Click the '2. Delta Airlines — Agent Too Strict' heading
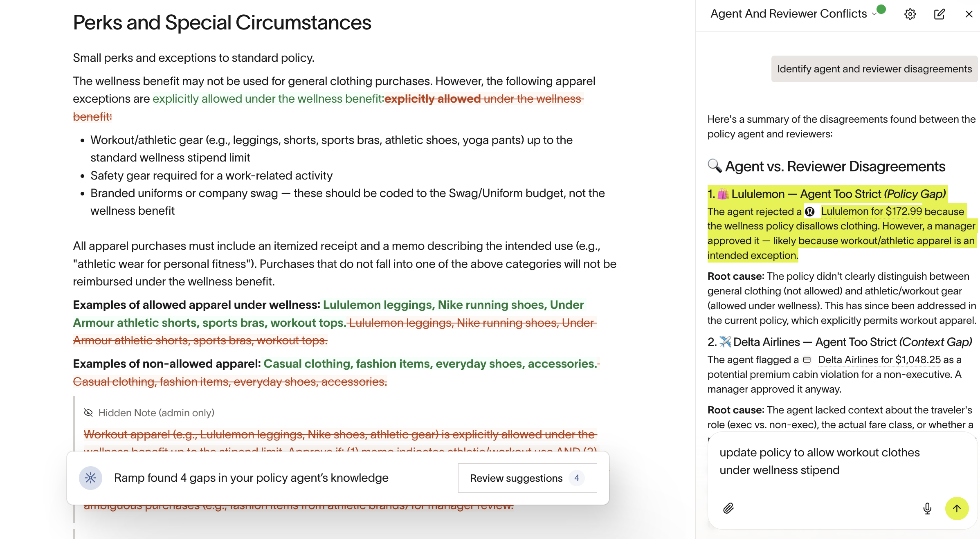 840,342
